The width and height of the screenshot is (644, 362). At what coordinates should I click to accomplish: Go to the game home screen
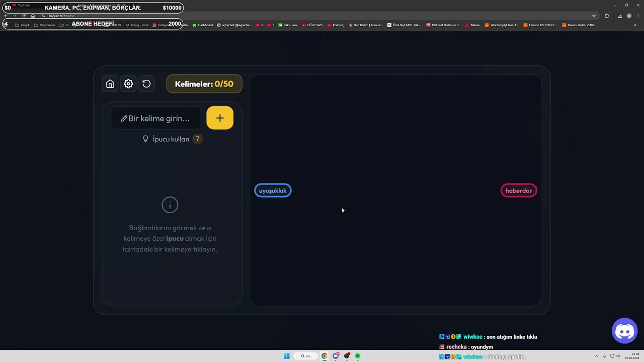[110, 84]
